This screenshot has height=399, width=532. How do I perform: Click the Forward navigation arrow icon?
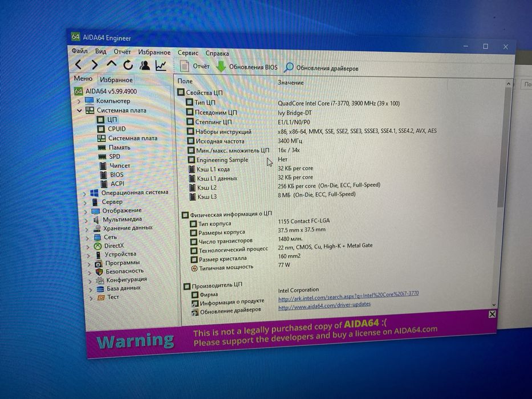(95, 64)
